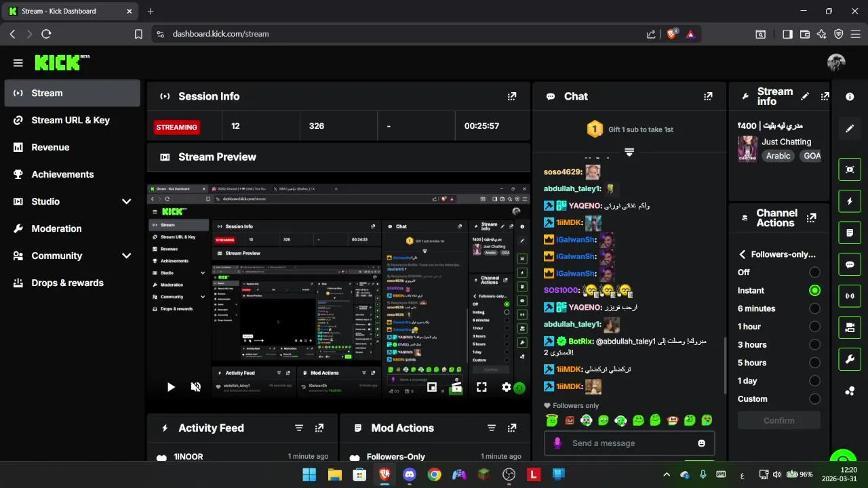Pop out the Mod Actions panel

click(512, 428)
